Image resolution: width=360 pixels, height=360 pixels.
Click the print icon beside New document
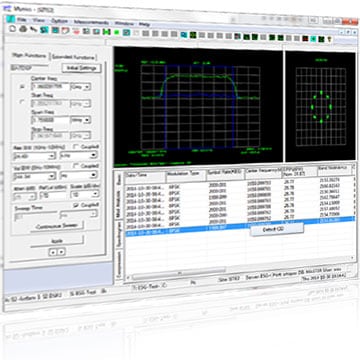[x=23, y=29]
